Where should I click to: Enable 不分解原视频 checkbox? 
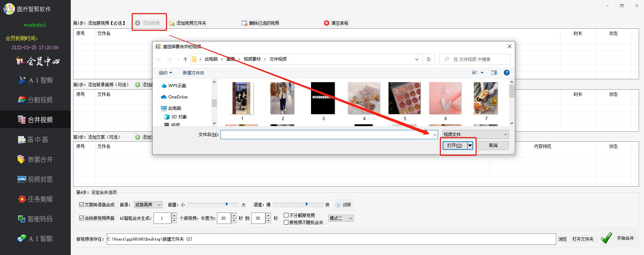pyautogui.click(x=286, y=215)
